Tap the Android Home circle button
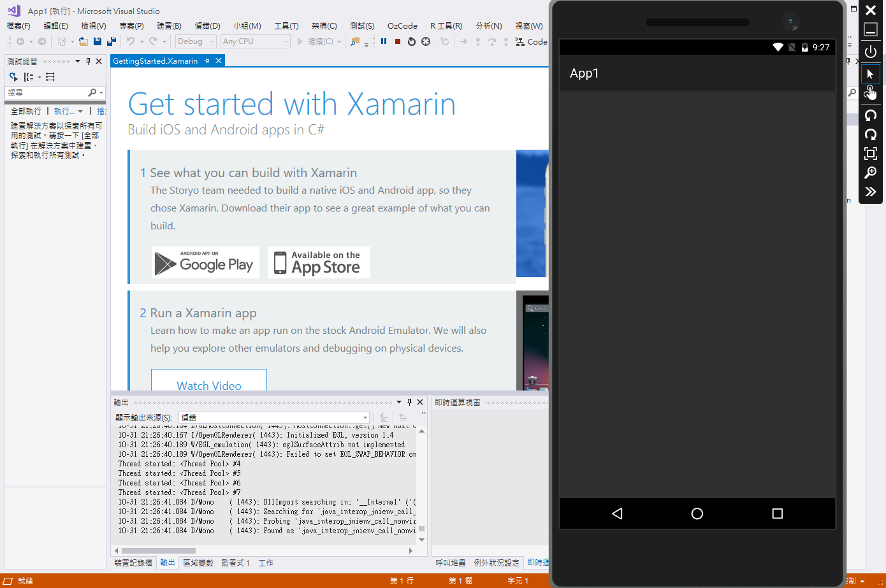Screen dimensions: 886x588 pos(697,513)
